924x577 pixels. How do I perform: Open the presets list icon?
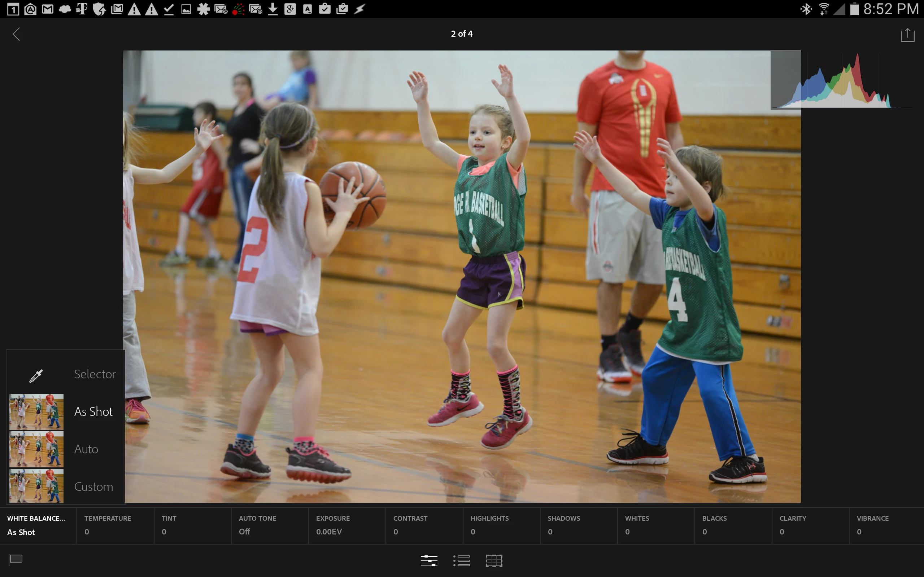461,560
